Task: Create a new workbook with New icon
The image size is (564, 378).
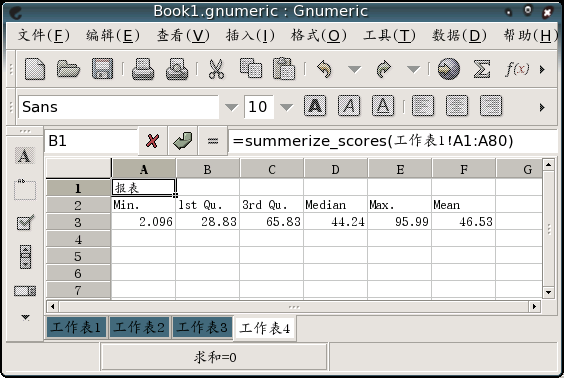Action: click(35, 69)
